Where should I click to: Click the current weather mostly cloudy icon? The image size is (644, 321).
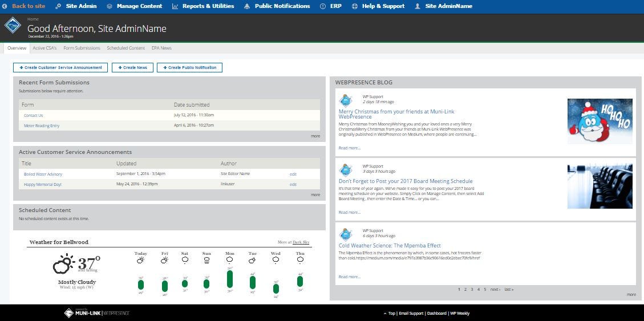[64, 264]
